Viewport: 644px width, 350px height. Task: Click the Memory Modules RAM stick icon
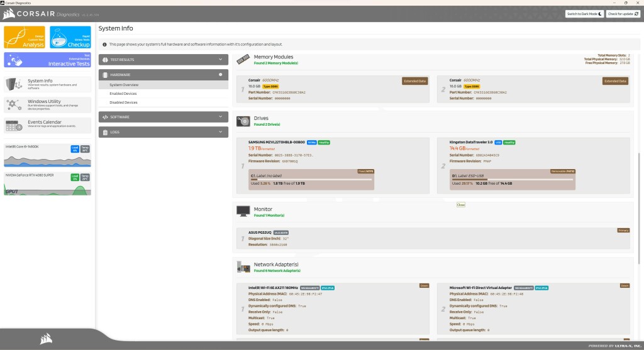pyautogui.click(x=243, y=60)
